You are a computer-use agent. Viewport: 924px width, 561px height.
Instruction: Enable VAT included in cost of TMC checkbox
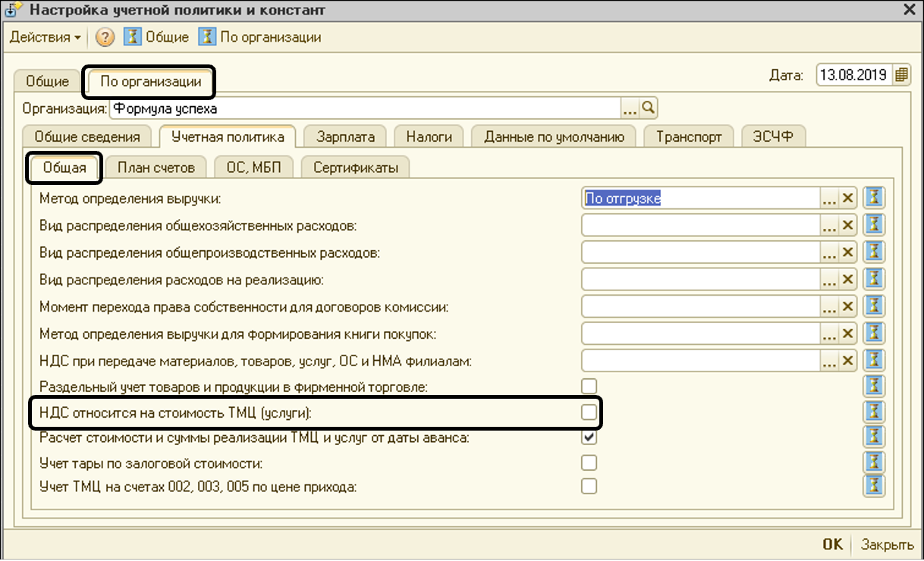tap(589, 412)
